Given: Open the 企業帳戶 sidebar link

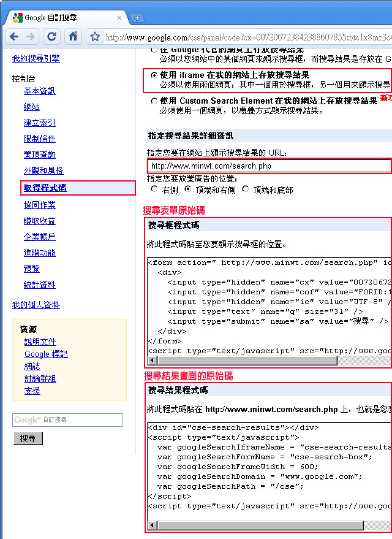Looking at the screenshot, I should [x=39, y=237].
